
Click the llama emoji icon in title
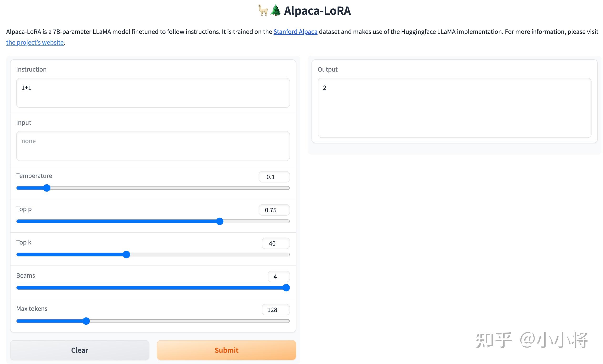tap(263, 11)
